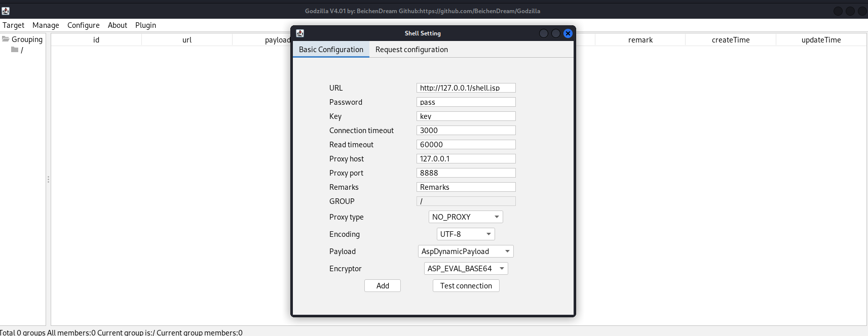This screenshot has height=336, width=868.
Task: Close the Shell Setting dialog
Action: pyautogui.click(x=568, y=33)
